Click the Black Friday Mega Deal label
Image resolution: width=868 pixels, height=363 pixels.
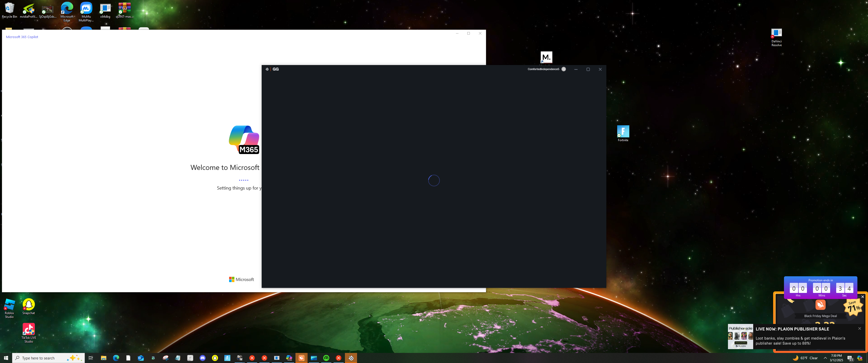pyautogui.click(x=821, y=316)
